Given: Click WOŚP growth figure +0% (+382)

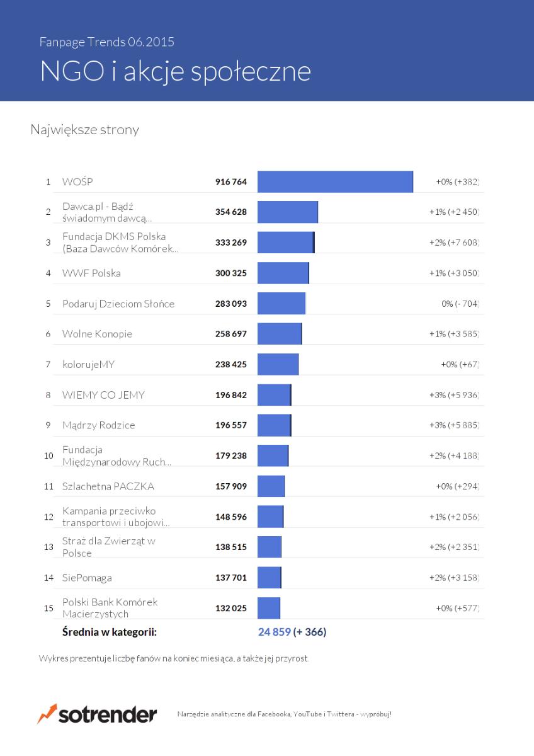Looking at the screenshot, I should 458,182.
